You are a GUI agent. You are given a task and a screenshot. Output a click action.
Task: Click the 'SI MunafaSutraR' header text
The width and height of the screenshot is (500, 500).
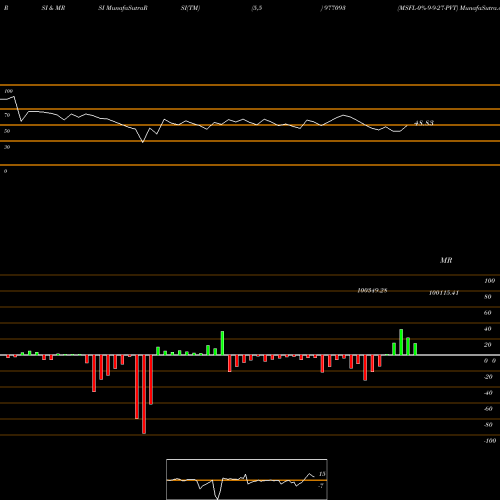coord(123,8)
